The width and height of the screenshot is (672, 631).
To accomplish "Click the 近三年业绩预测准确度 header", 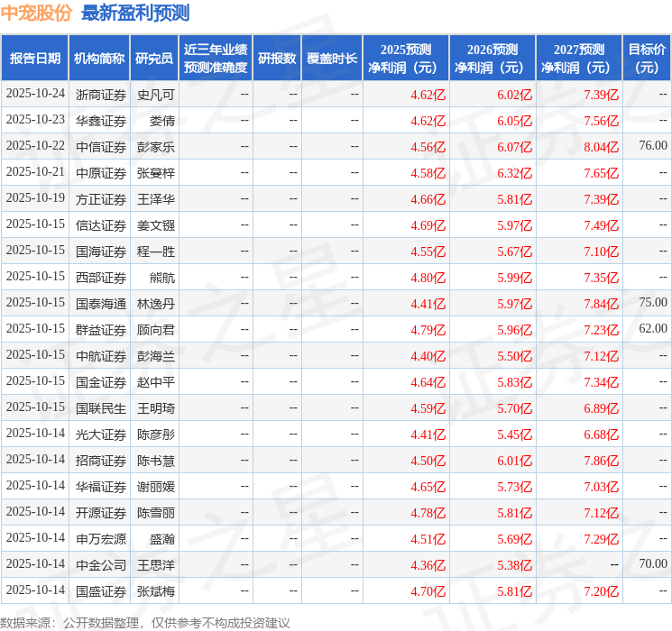I will pos(216,59).
